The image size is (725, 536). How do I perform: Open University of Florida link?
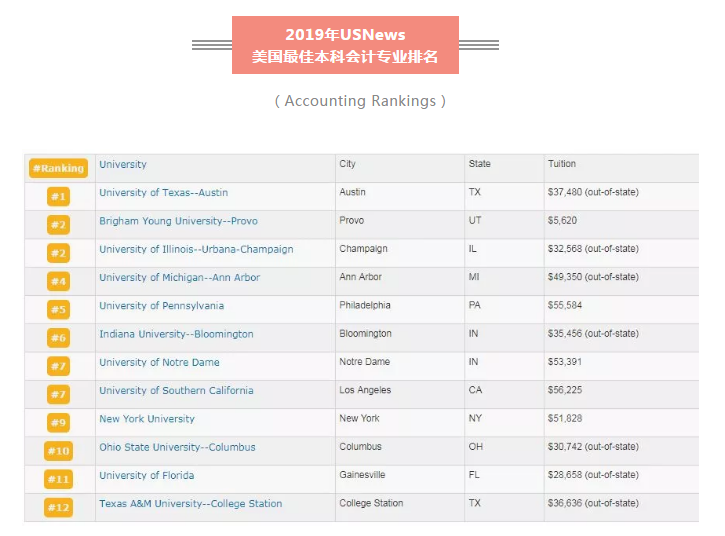point(147,475)
